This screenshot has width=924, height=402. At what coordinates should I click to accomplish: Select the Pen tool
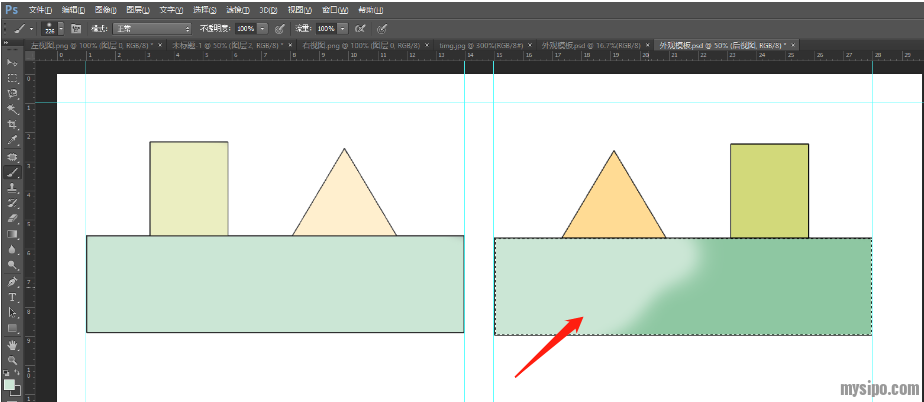[13, 281]
